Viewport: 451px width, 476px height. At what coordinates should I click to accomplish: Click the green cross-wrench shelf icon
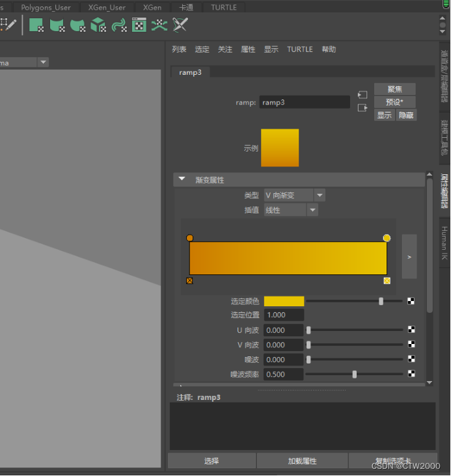159,25
